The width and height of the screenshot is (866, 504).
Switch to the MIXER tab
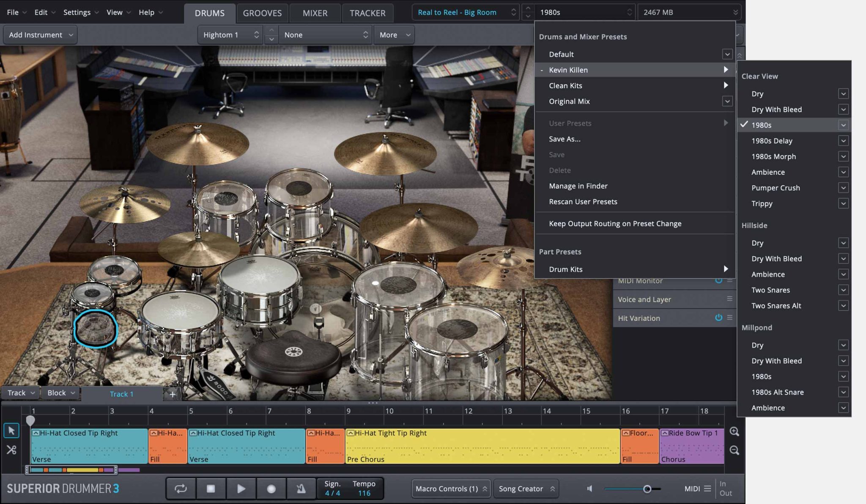click(x=315, y=13)
